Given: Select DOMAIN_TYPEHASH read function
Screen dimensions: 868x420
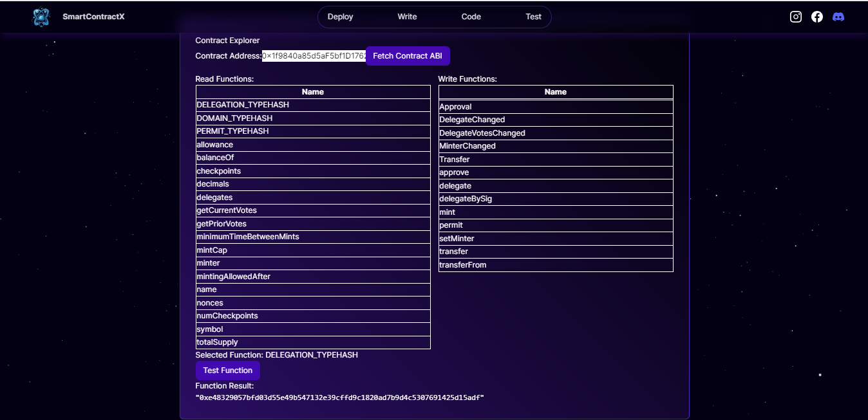Looking at the screenshot, I should [x=313, y=118].
